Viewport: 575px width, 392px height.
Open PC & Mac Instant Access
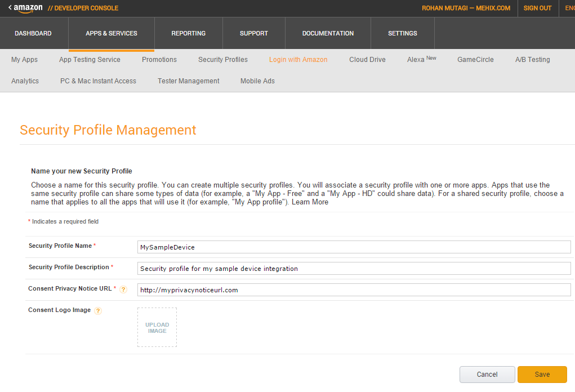(x=99, y=81)
